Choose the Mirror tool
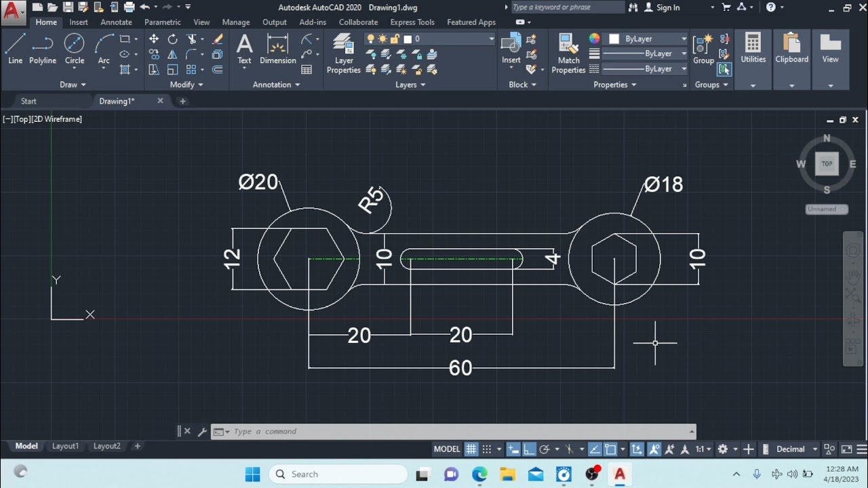The image size is (868, 488). [x=172, y=54]
